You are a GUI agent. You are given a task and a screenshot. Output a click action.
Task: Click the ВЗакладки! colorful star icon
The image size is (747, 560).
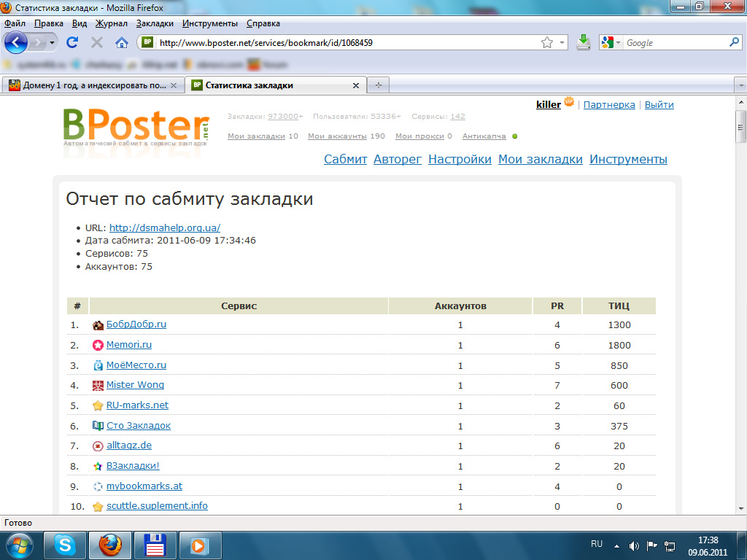98,467
